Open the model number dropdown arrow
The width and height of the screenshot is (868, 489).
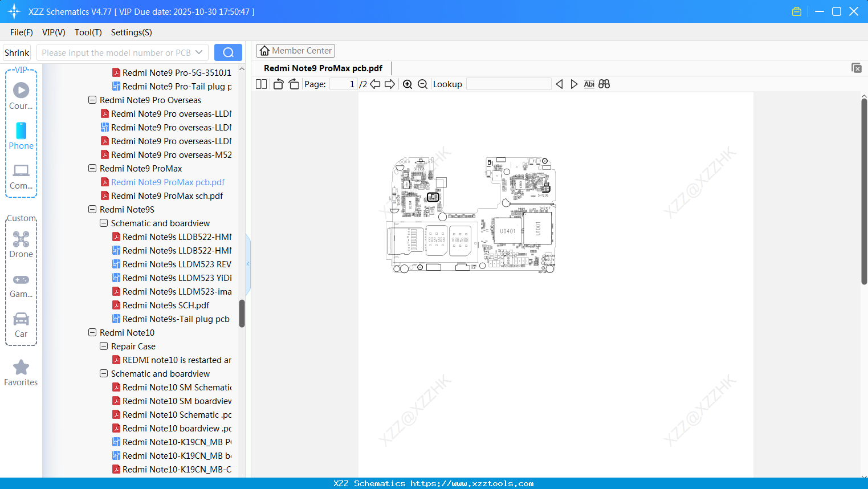tap(199, 52)
